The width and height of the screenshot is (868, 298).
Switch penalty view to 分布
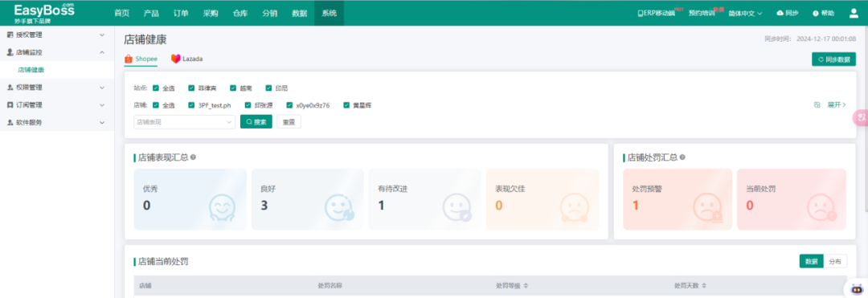coord(835,262)
